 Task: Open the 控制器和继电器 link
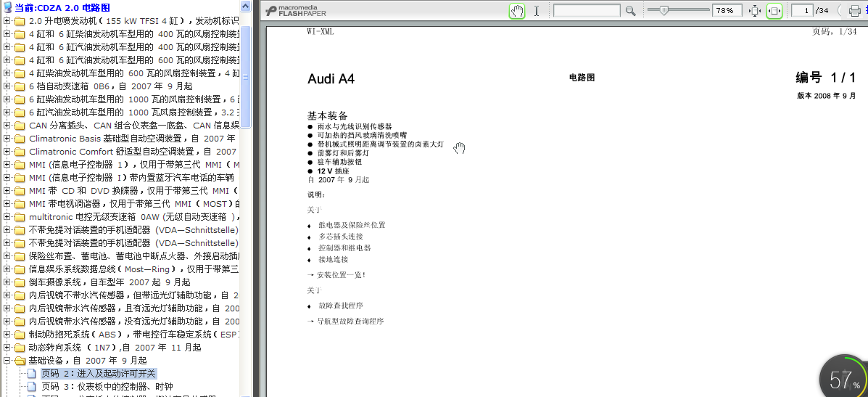(344, 248)
